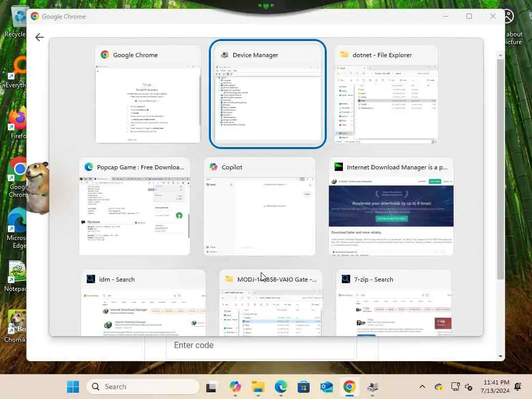The image size is (532, 399).
Task: Click the folder icon on dotnet card
Action: [x=344, y=54]
